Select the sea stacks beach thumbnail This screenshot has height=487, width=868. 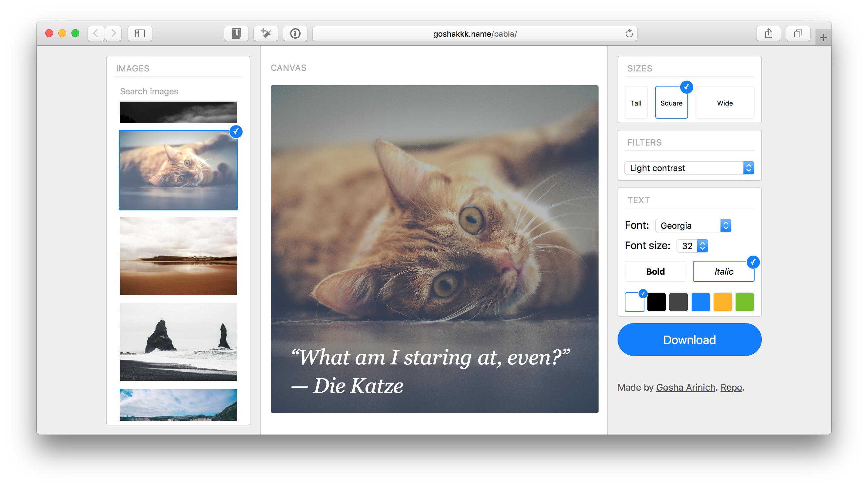click(x=178, y=341)
